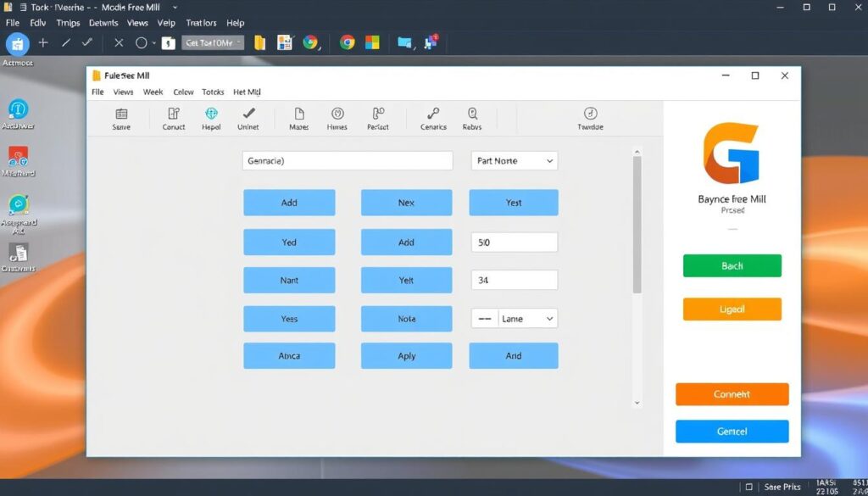The width and height of the screenshot is (868, 496).
Task: Click the Uninet checkmark icon
Action: click(248, 119)
